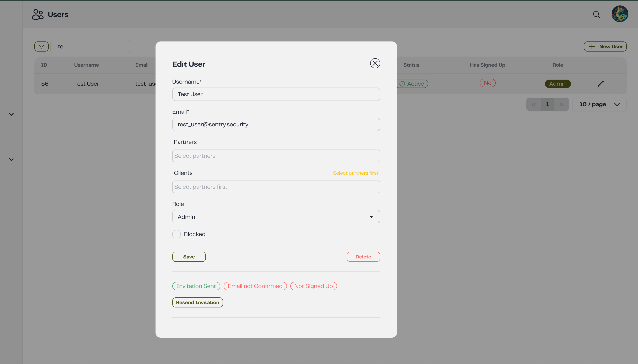Click the red Delete button
The width and height of the screenshot is (638, 364).
click(363, 257)
